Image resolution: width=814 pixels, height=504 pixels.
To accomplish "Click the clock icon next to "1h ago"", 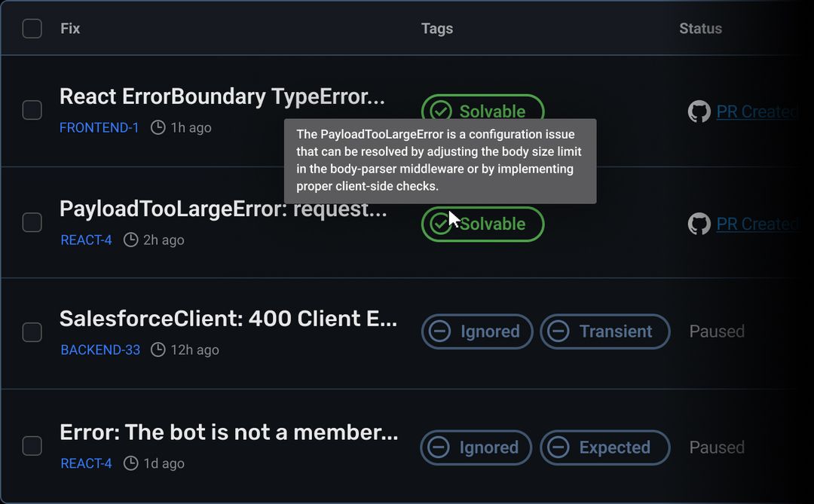I will [157, 127].
